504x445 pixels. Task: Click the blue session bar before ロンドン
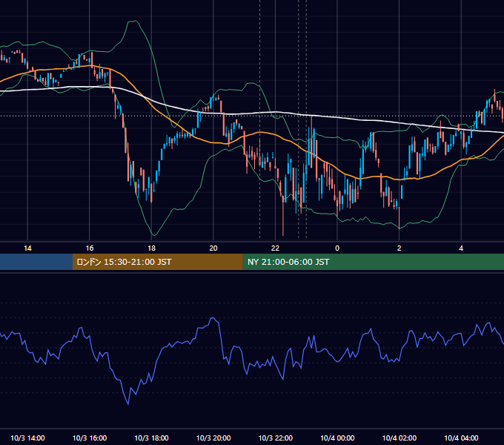36,262
